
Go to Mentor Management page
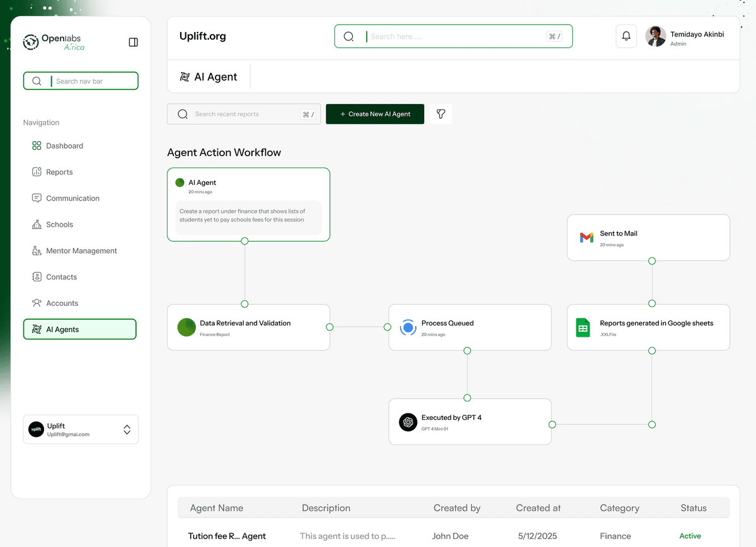[x=81, y=251]
